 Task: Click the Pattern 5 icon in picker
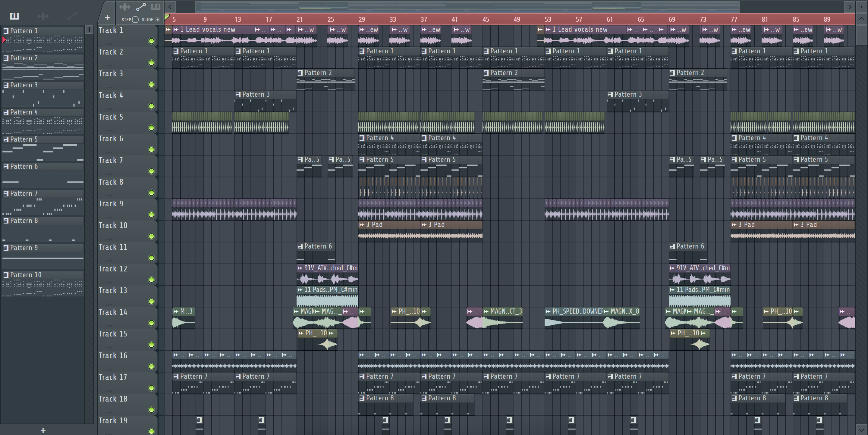pyautogui.click(x=6, y=139)
